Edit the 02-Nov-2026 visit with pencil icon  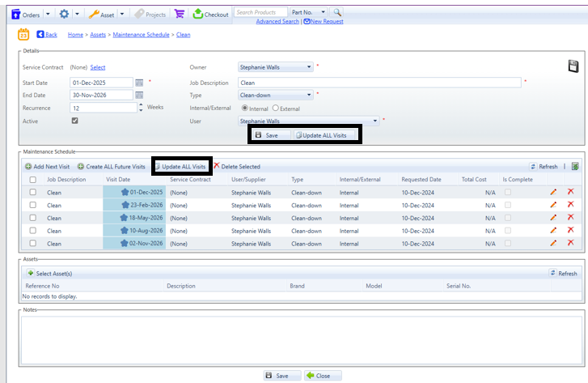pyautogui.click(x=553, y=243)
